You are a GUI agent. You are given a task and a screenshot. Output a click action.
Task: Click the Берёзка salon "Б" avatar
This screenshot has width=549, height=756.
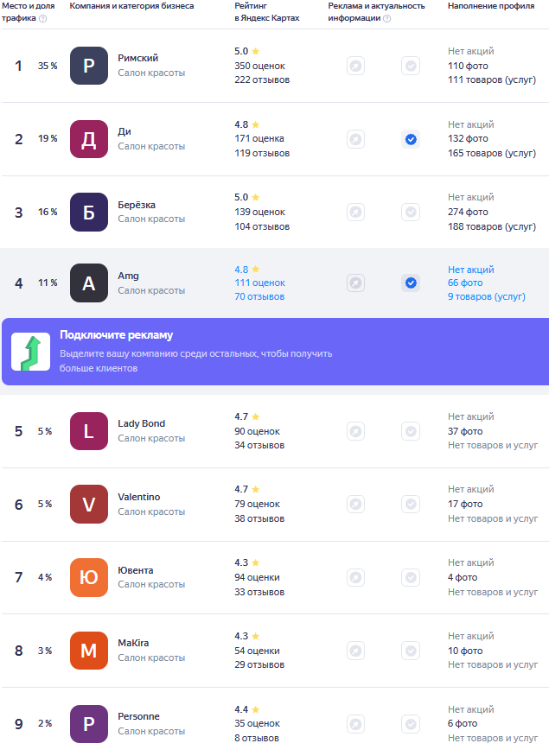coord(89,213)
